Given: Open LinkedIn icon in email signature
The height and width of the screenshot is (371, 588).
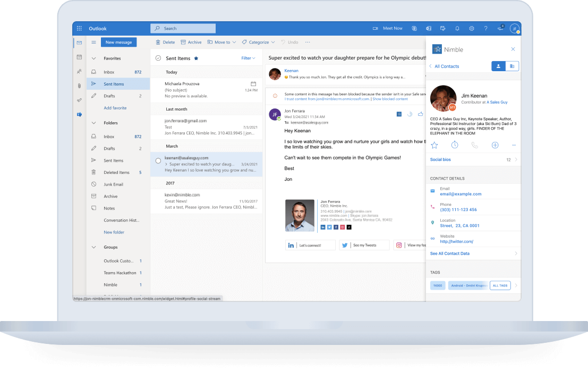Looking at the screenshot, I should [323, 227].
